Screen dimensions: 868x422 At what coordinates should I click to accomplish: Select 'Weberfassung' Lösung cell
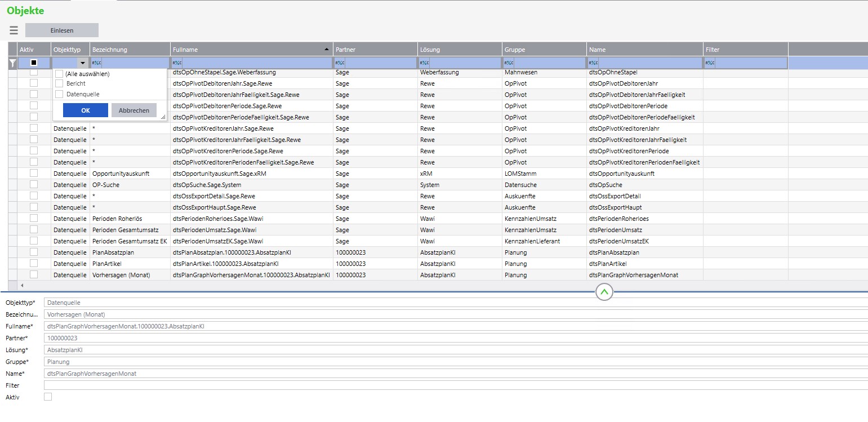460,72
